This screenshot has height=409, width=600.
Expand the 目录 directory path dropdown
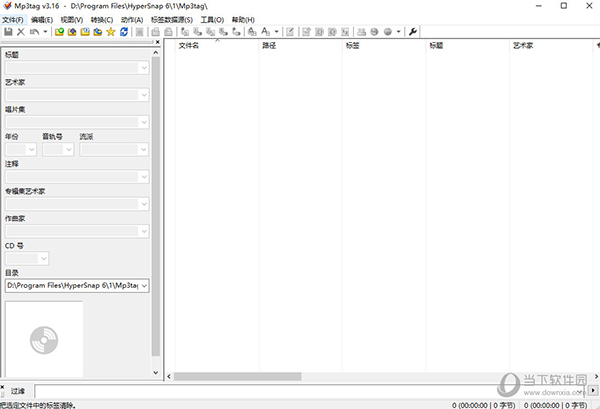(144, 286)
